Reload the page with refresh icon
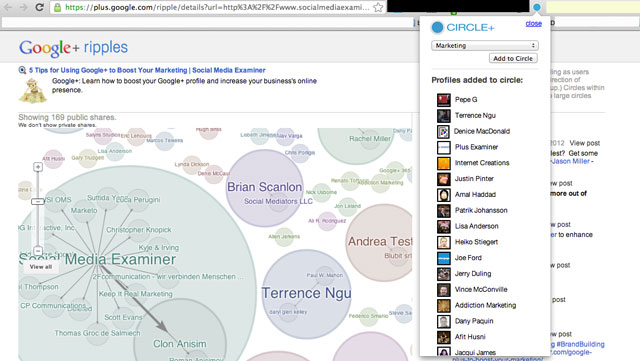This screenshot has width=640, height=361. 39,7
